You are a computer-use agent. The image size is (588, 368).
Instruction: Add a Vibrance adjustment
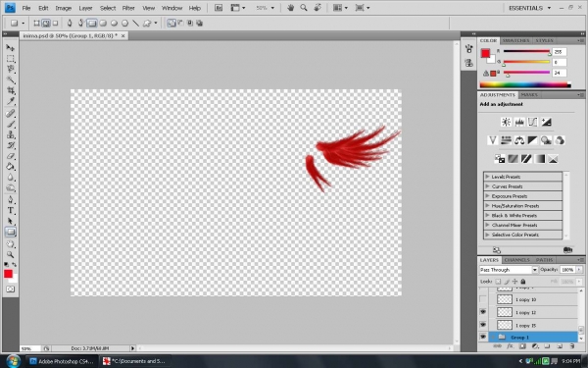point(492,140)
